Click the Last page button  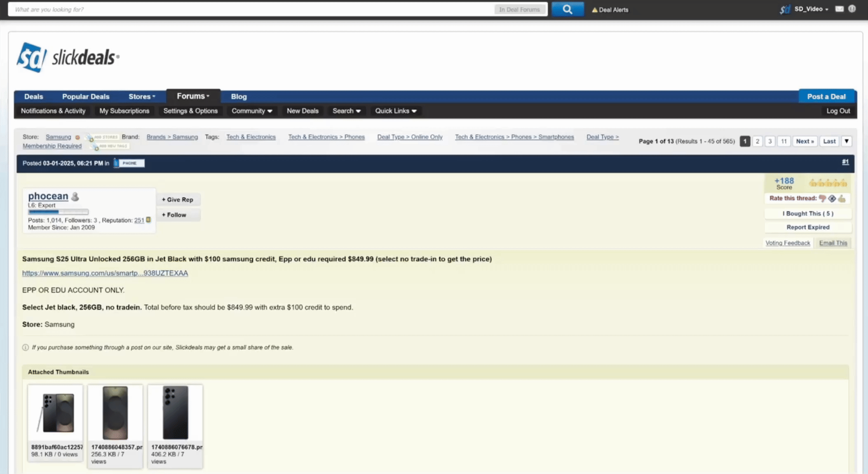[x=829, y=141]
